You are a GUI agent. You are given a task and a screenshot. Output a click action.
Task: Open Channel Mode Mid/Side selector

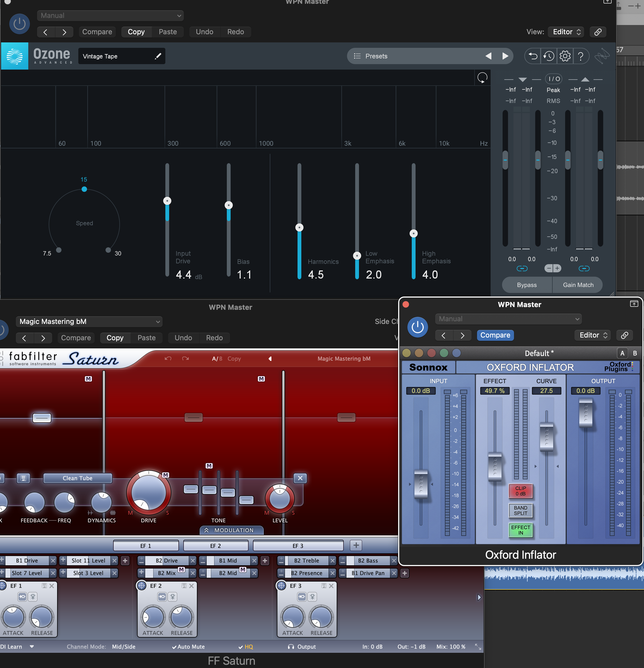pos(123,647)
